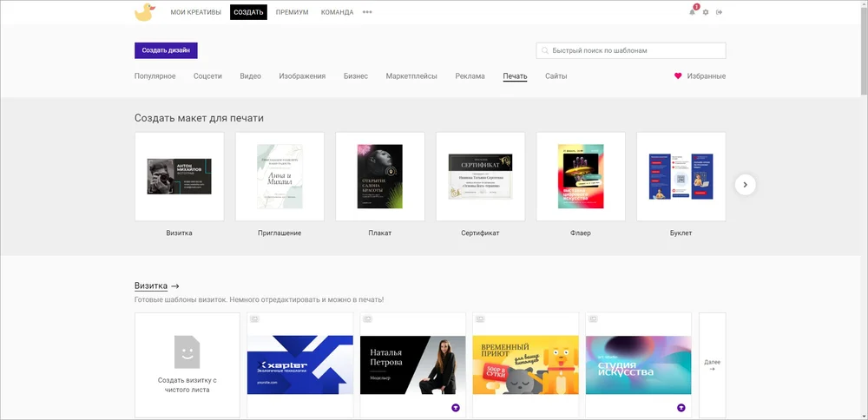Click Далее next button
868x420 pixels.
click(713, 365)
